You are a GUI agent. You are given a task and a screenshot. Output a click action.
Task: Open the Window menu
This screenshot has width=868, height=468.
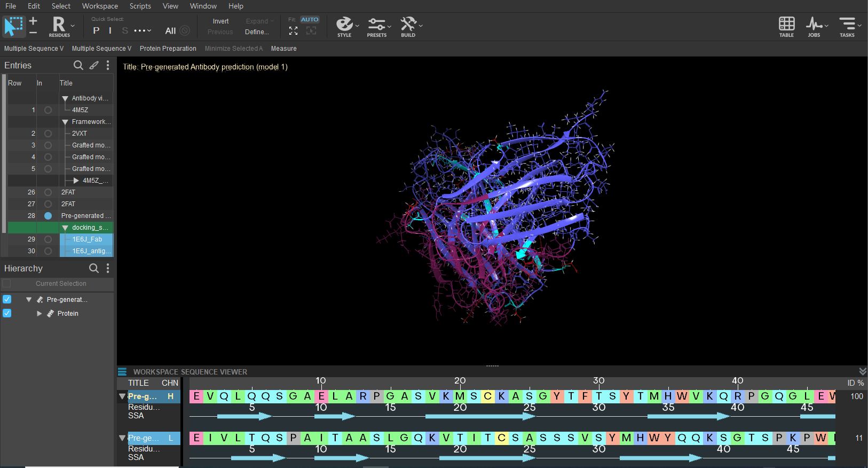[203, 6]
